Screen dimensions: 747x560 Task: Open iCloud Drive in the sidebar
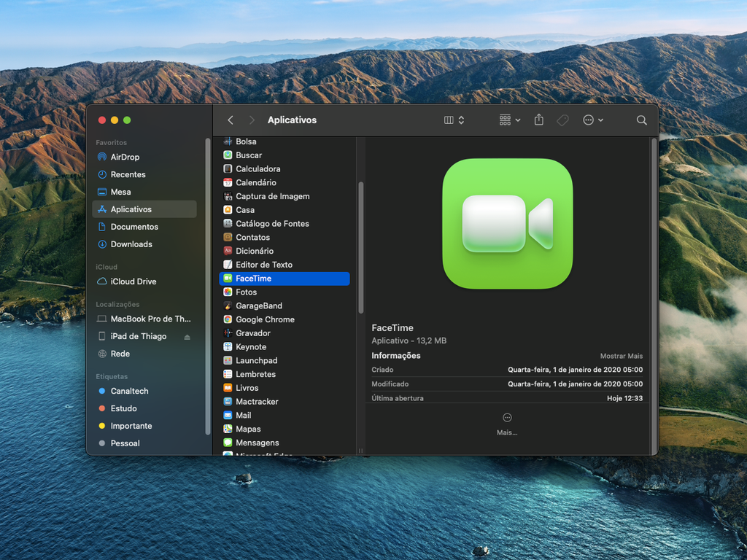(144, 281)
